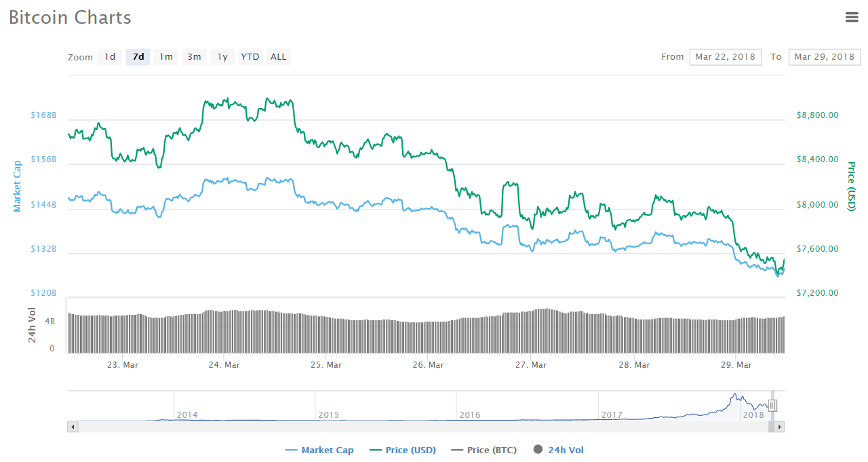Viewport: 868px width, 462px height.
Task: Click the To date field
Action: [x=824, y=57]
